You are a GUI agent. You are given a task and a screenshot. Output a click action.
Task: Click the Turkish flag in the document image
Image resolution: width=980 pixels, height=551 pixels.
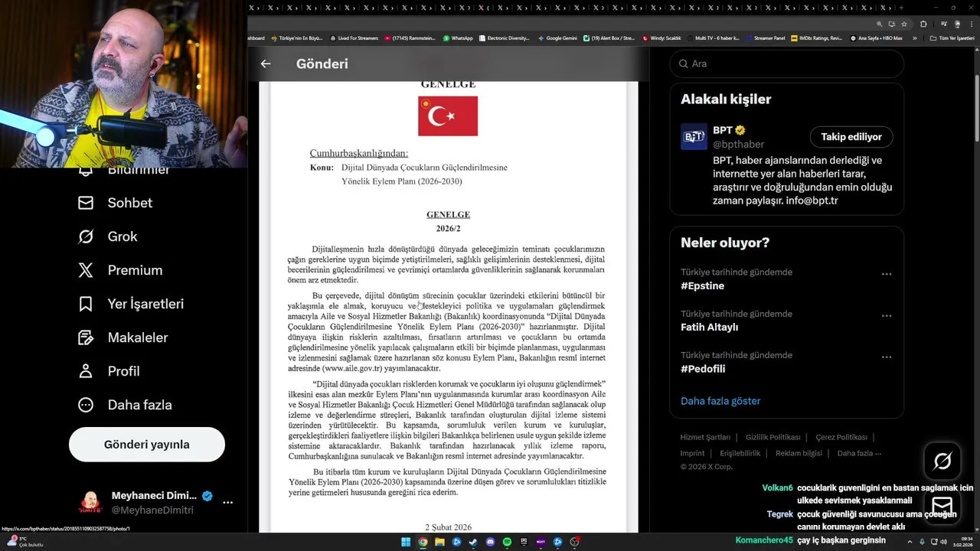[x=448, y=116]
